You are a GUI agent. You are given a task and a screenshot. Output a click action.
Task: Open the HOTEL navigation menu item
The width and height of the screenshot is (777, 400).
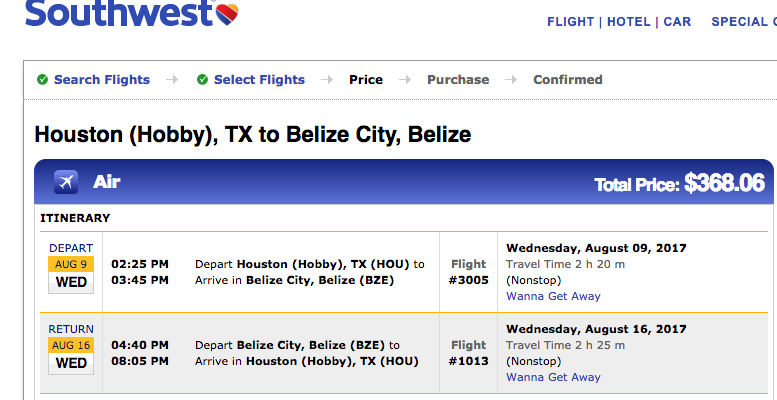(628, 22)
